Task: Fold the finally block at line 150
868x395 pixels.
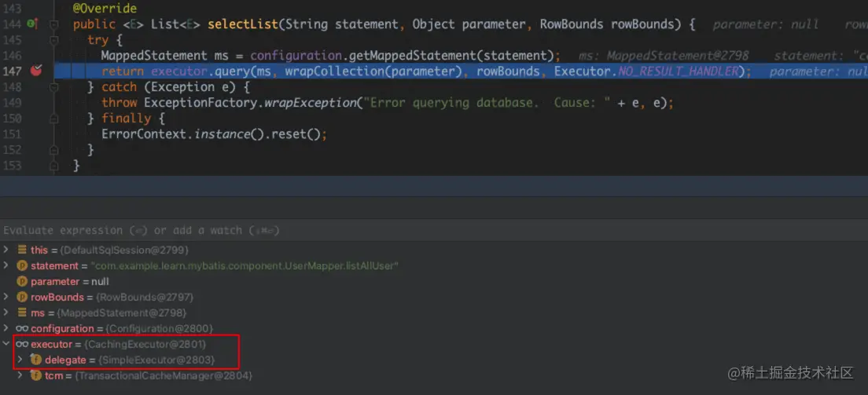Action: [x=53, y=119]
